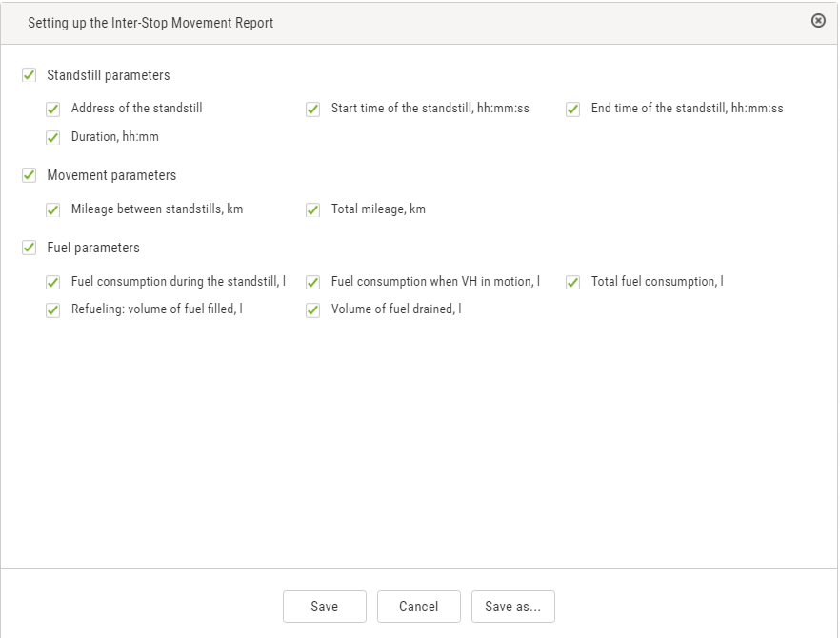
Task: Uncheck the Standstill parameters group checkbox
Action: [29, 75]
